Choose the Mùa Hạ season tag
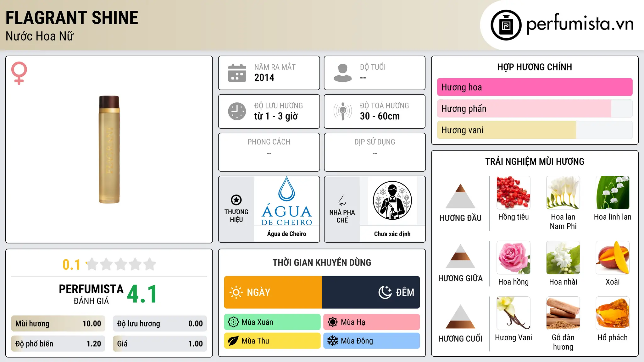 pyautogui.click(x=371, y=322)
